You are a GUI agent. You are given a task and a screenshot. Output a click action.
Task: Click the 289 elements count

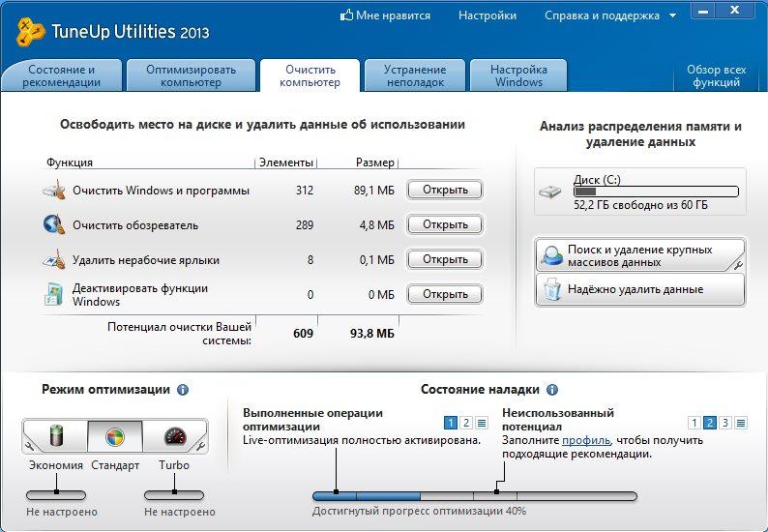coord(304,224)
